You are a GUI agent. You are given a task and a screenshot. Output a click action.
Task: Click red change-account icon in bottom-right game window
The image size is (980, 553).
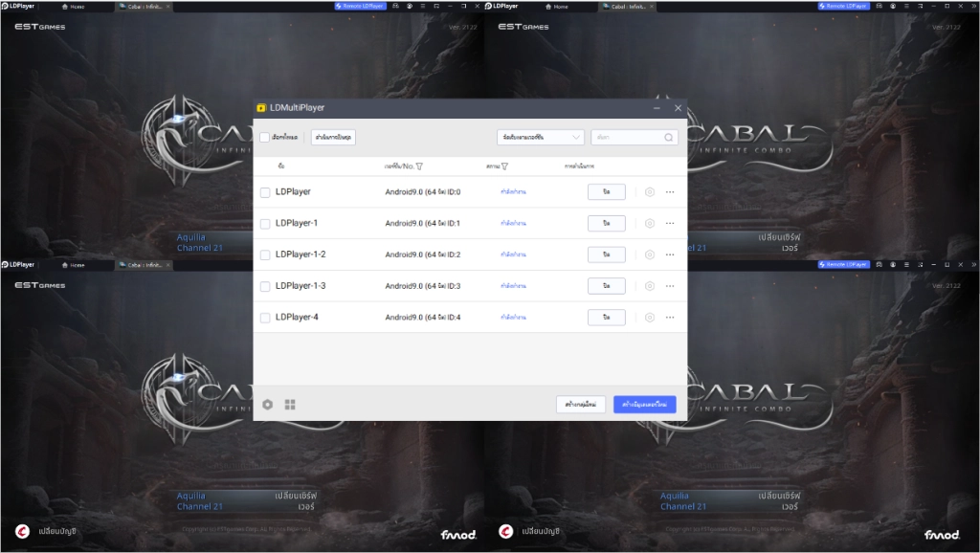[506, 531]
